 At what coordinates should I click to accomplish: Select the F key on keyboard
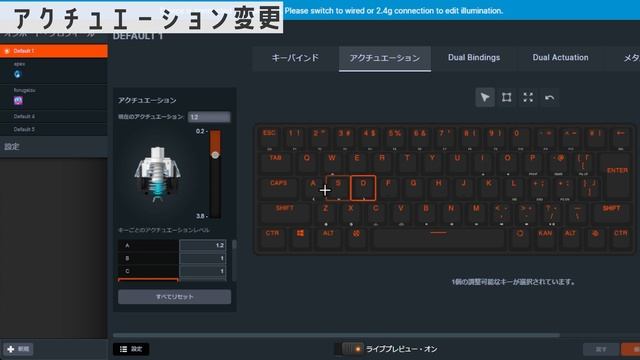(x=388, y=188)
